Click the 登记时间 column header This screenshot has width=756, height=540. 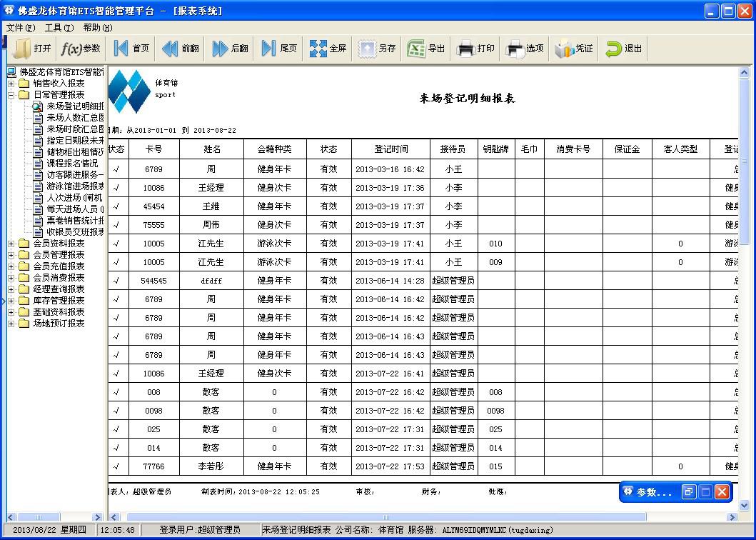click(x=390, y=149)
